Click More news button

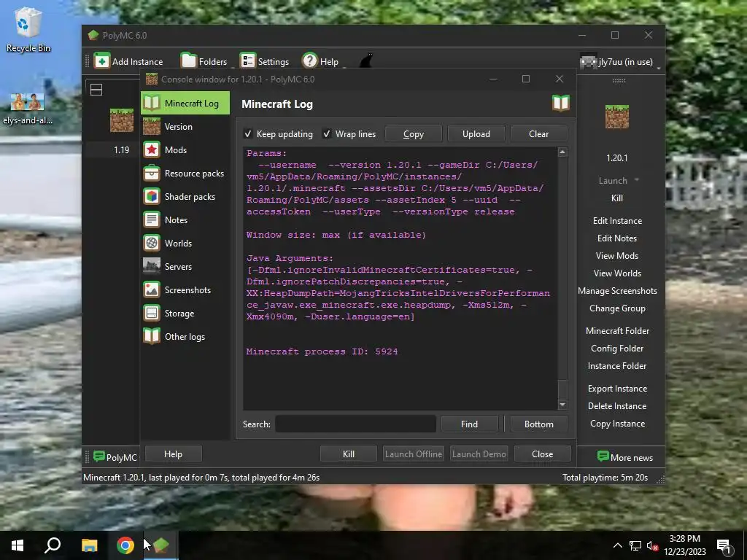[625, 457]
